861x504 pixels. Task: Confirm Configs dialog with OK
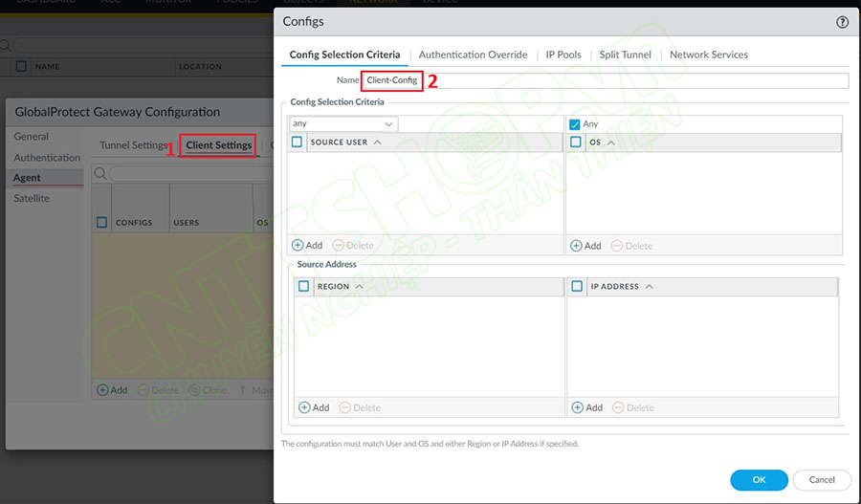click(x=759, y=480)
